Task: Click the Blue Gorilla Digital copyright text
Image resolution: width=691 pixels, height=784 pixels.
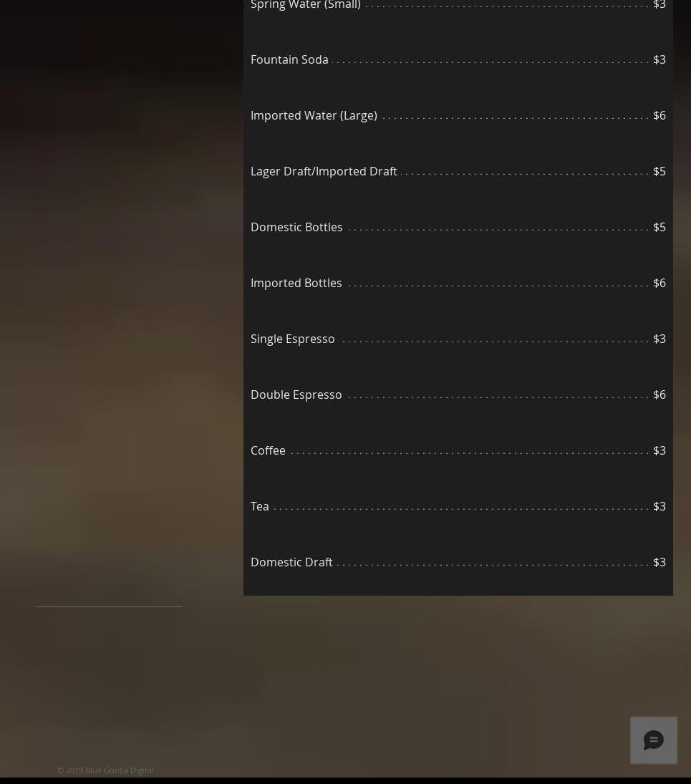Action: pyautogui.click(x=105, y=770)
